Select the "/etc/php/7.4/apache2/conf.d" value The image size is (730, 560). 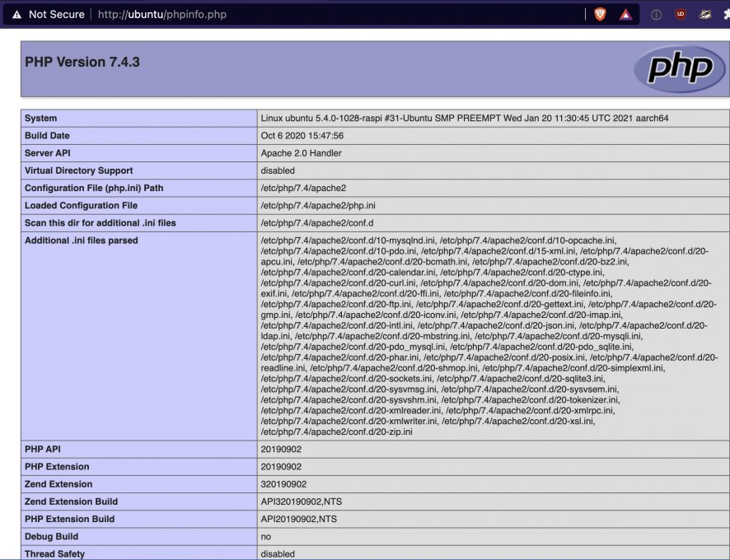(316, 223)
